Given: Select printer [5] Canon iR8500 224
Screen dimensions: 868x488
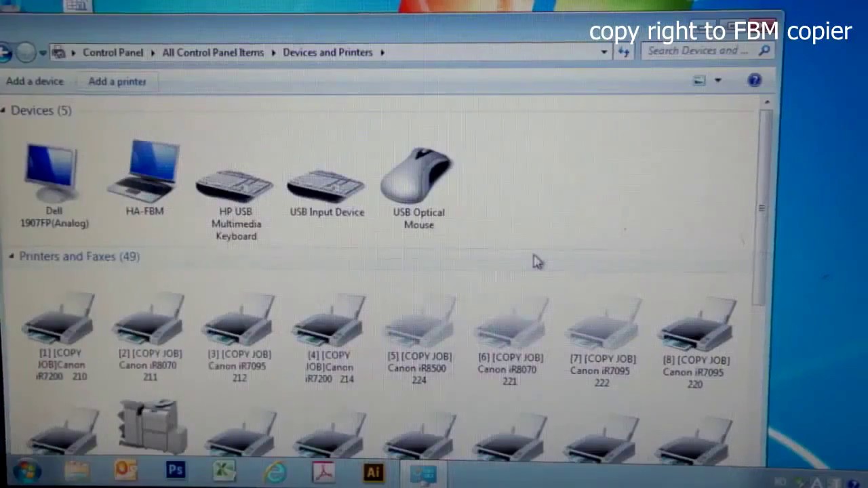Looking at the screenshot, I should (420, 340).
